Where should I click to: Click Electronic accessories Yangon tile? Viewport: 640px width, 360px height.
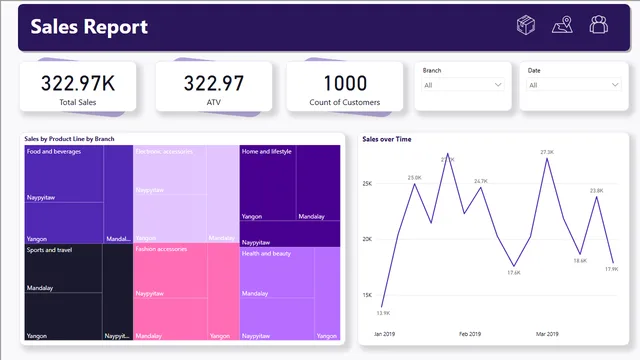coord(170,218)
